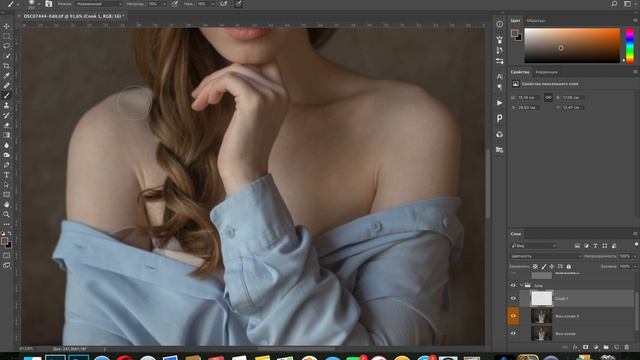Select the Clone Stamp tool

tap(7, 105)
